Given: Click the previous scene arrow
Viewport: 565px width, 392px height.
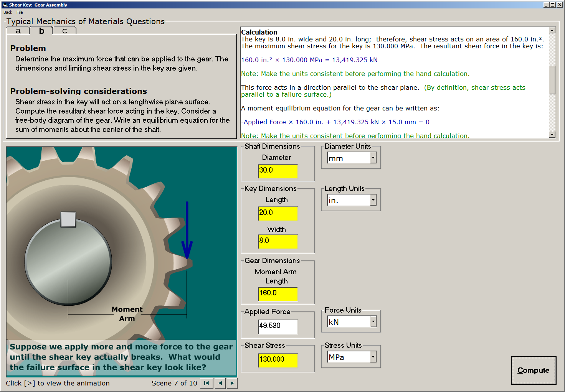Looking at the screenshot, I should (x=220, y=383).
